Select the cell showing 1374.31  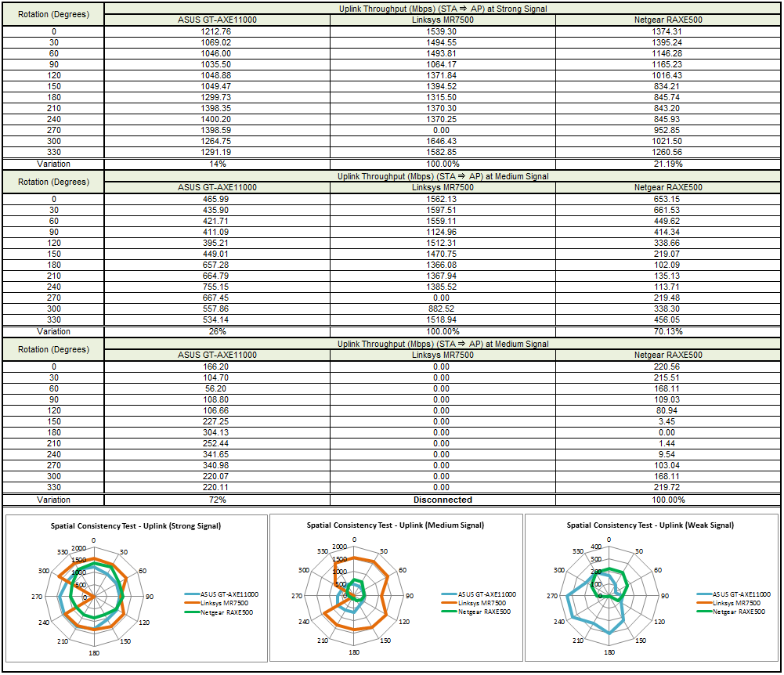[x=667, y=31]
